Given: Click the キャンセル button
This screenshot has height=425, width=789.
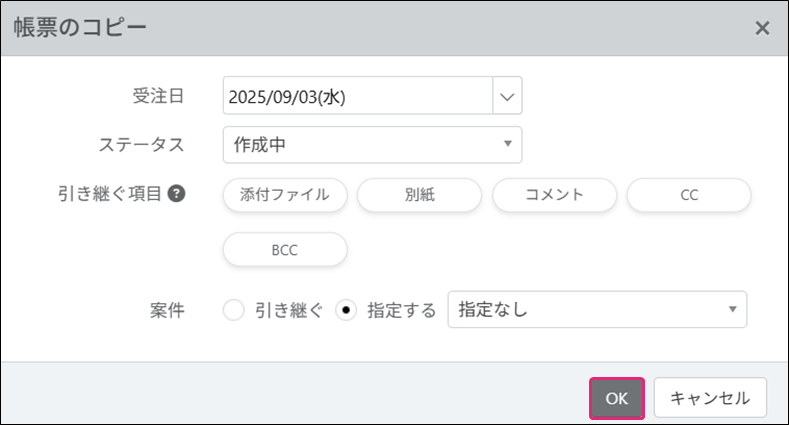Looking at the screenshot, I should point(710,398).
